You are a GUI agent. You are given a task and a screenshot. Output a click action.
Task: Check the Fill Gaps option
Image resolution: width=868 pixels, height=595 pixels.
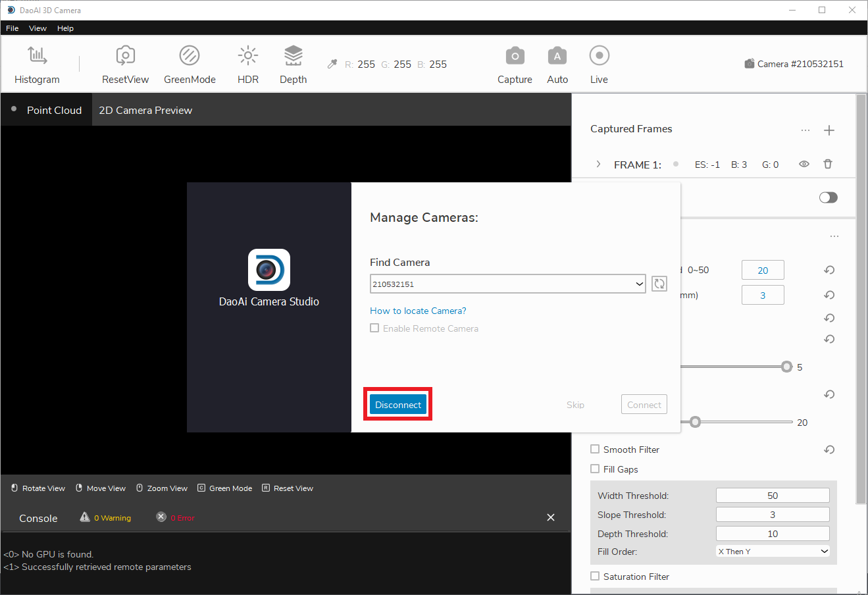[x=595, y=469]
